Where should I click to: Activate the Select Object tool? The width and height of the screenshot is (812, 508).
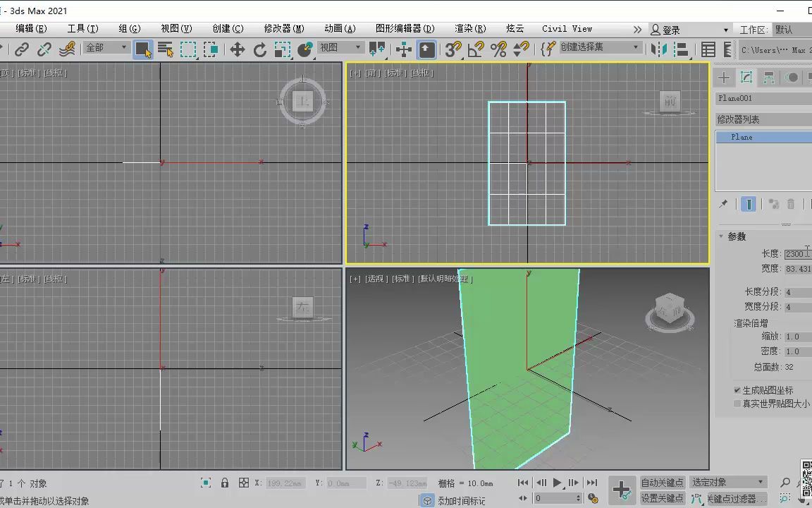click(x=144, y=49)
